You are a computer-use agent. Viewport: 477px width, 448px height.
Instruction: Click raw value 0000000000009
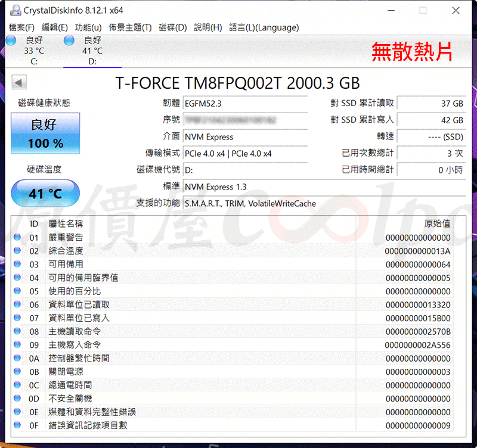(x=418, y=425)
